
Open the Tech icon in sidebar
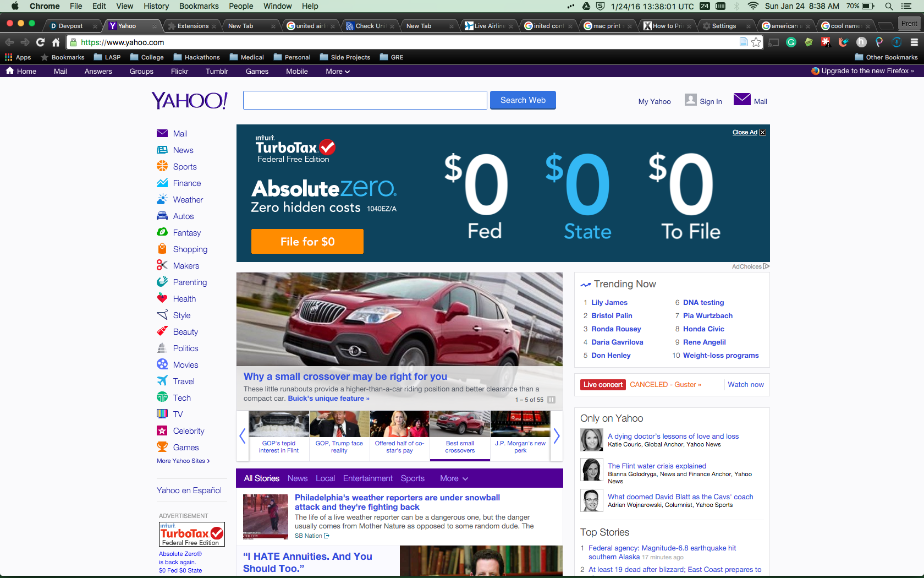click(162, 397)
